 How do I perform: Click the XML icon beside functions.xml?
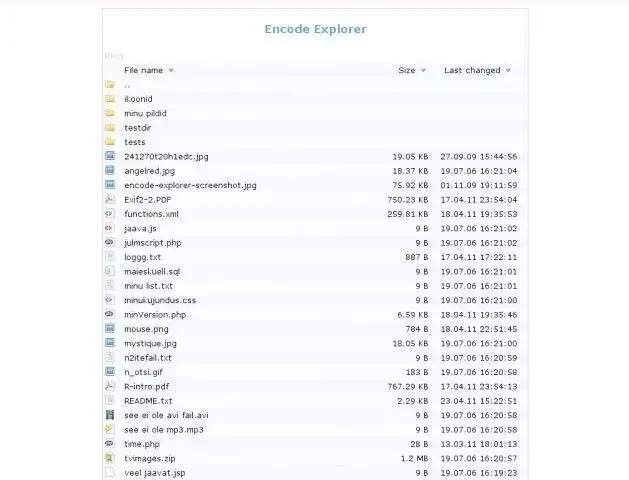110,214
